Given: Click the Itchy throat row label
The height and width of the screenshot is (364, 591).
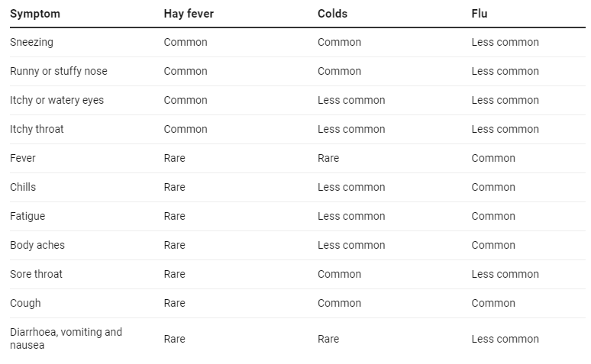Looking at the screenshot, I should [x=37, y=129].
